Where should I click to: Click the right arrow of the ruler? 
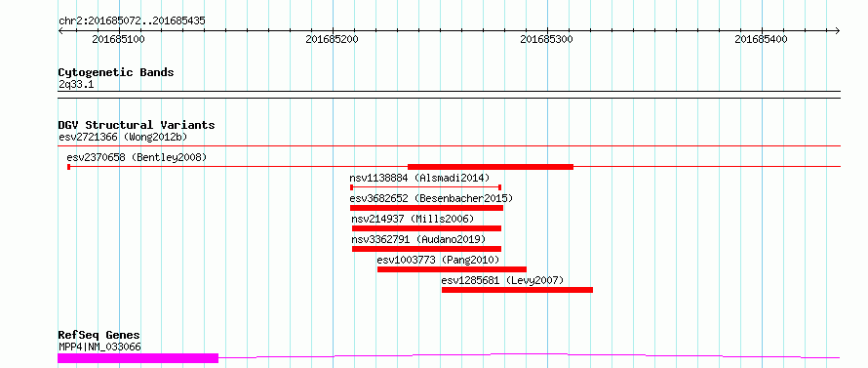click(838, 30)
